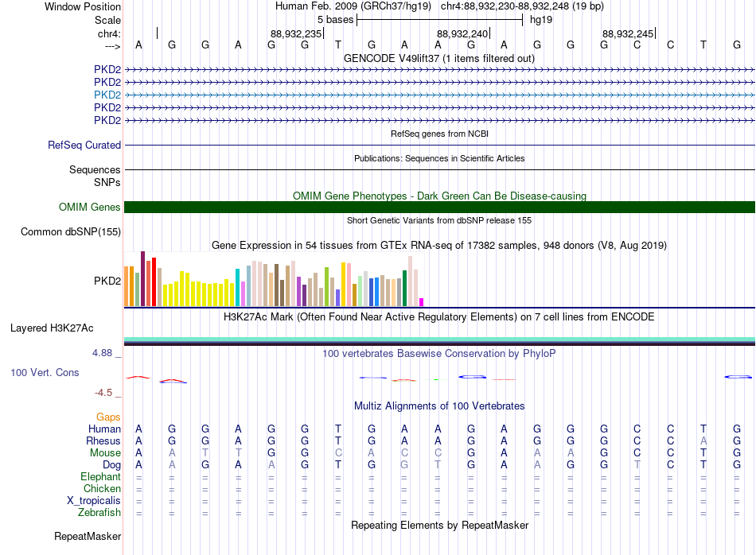Image resolution: width=756 pixels, height=555 pixels.
Task: Click the Gaps label in Multiz track
Action: 108,417
